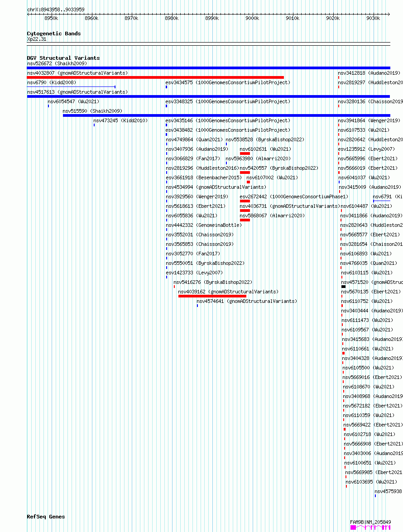Select nsv3929560 (Wenger2019) label

[x=197, y=197]
